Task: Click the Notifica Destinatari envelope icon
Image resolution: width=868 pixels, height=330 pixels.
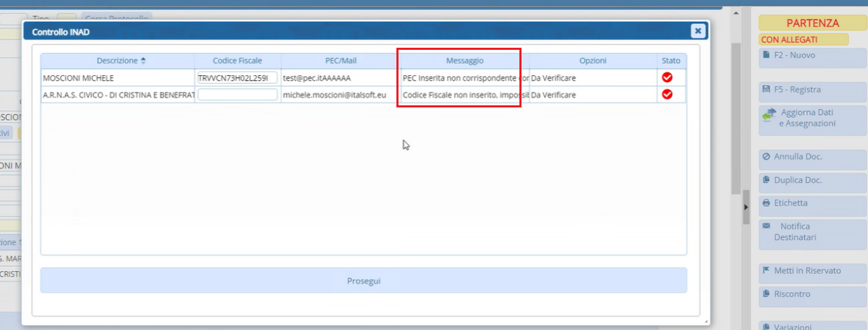Action: pyautogui.click(x=767, y=227)
